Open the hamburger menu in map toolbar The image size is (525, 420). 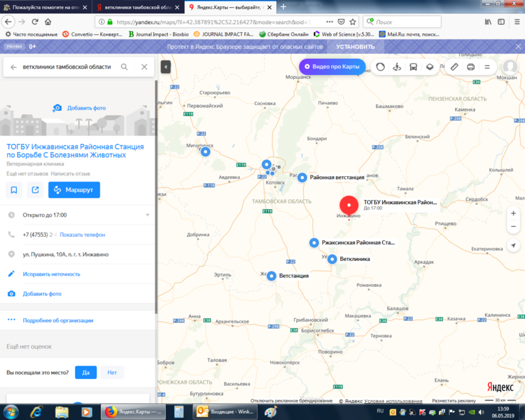[487, 67]
